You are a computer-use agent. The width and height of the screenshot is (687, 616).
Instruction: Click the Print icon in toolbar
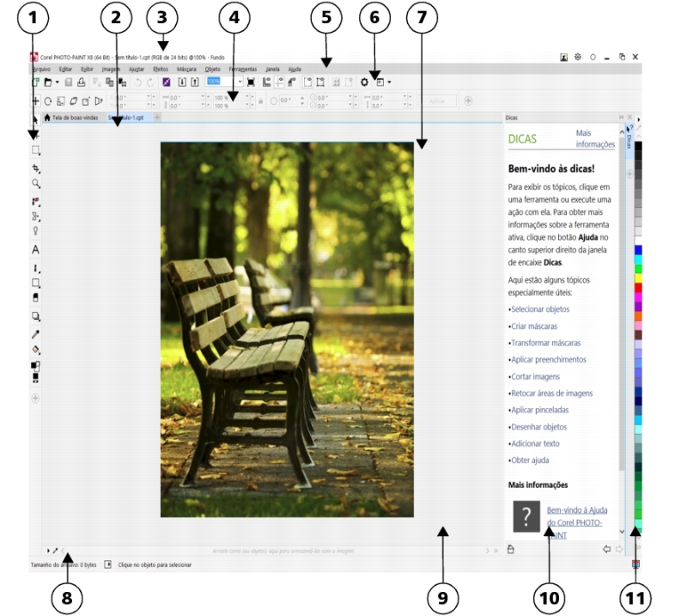tap(81, 82)
